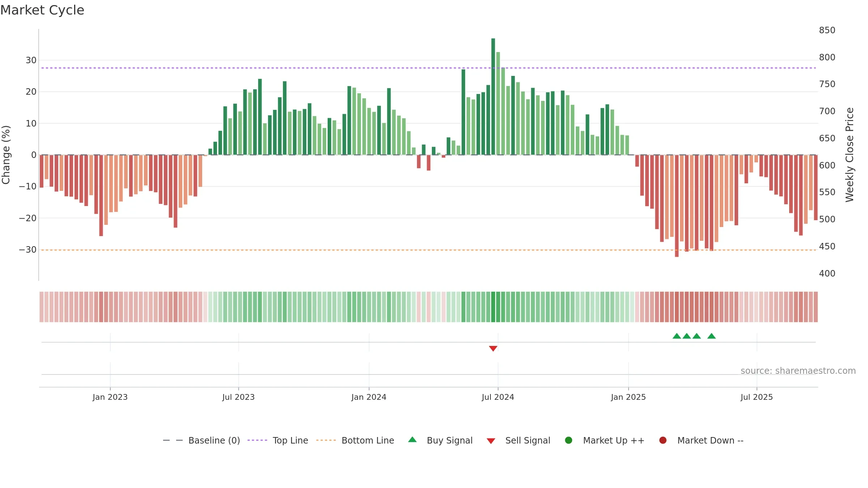Click the Change (%) axis title
868x488 pixels.
(x=6, y=155)
